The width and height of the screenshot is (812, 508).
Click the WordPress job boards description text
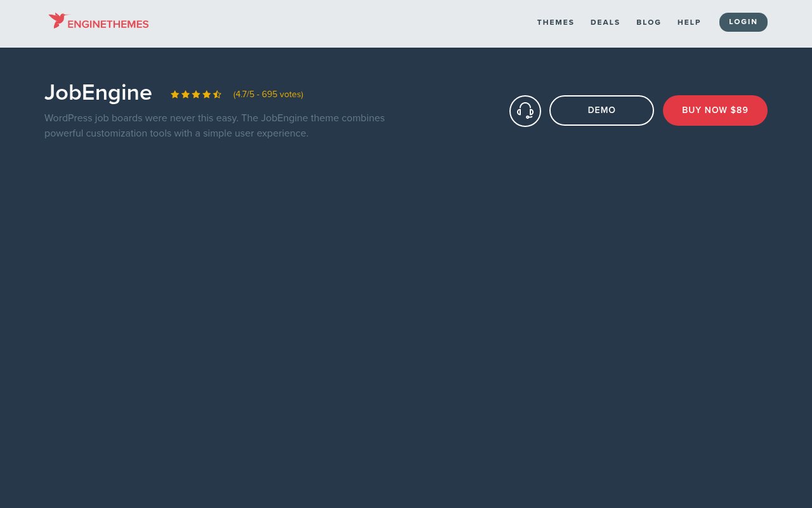point(214,126)
